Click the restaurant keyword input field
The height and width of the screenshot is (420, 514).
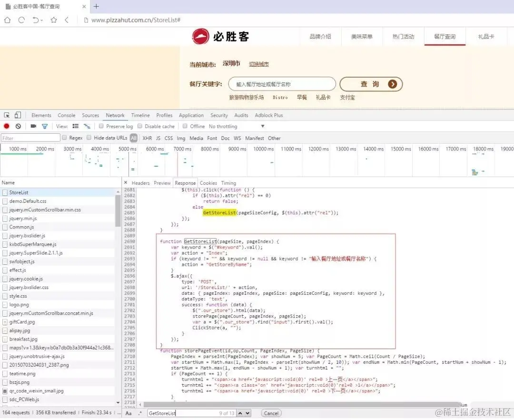click(x=282, y=84)
